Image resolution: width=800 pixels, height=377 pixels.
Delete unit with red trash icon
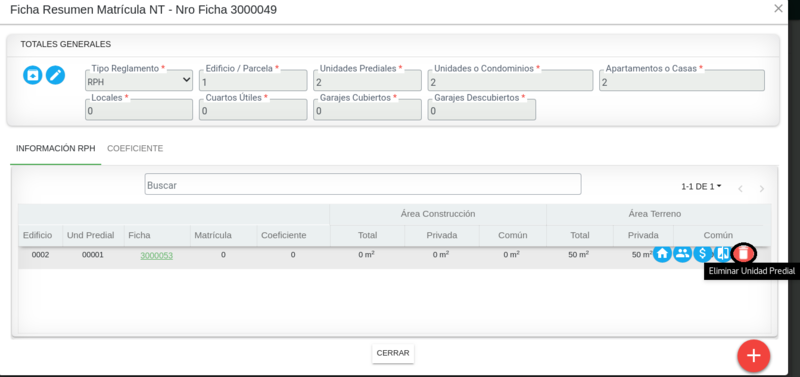744,253
